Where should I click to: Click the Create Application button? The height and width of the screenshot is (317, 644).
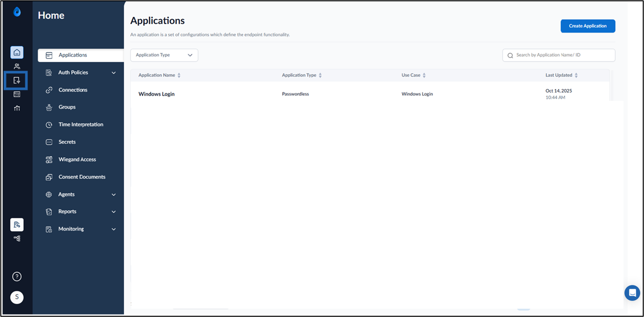point(588,26)
